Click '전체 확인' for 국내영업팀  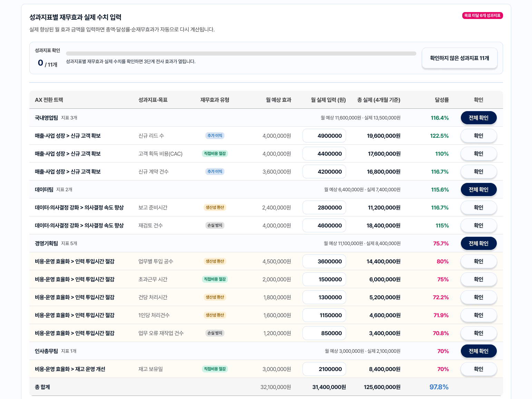478,118
